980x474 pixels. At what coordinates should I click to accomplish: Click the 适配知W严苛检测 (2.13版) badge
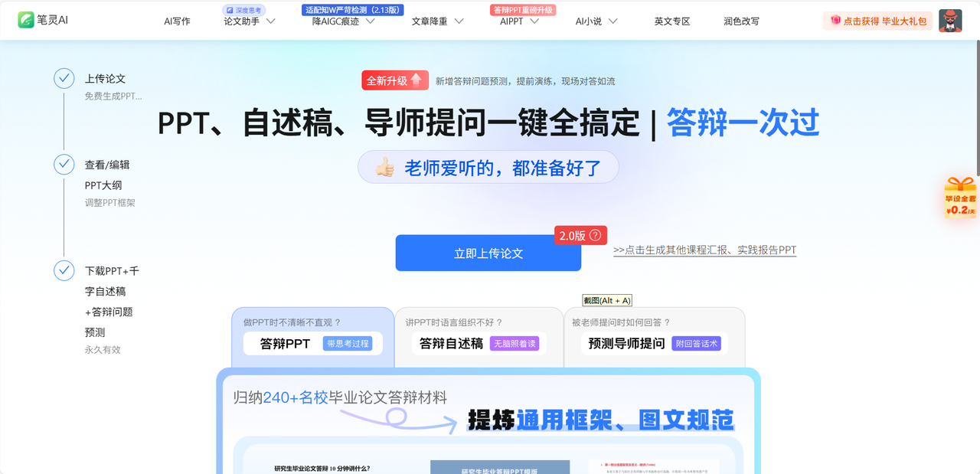point(353,10)
